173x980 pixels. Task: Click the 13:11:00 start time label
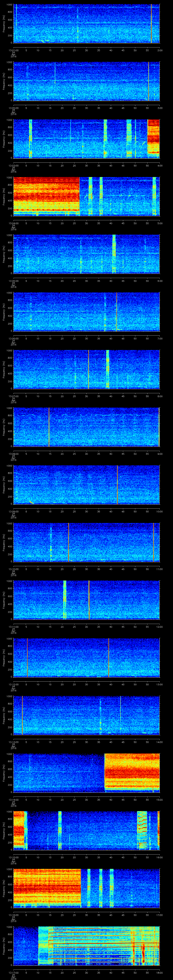tap(13, 627)
